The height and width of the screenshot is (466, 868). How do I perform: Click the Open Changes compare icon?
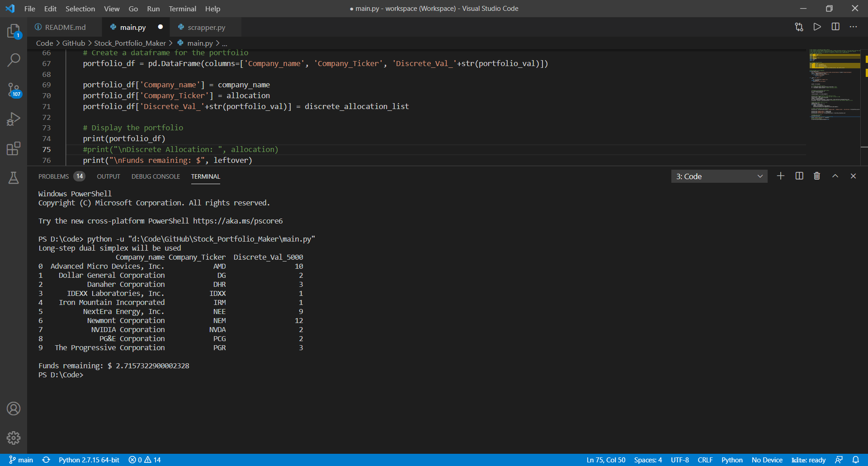(x=799, y=27)
